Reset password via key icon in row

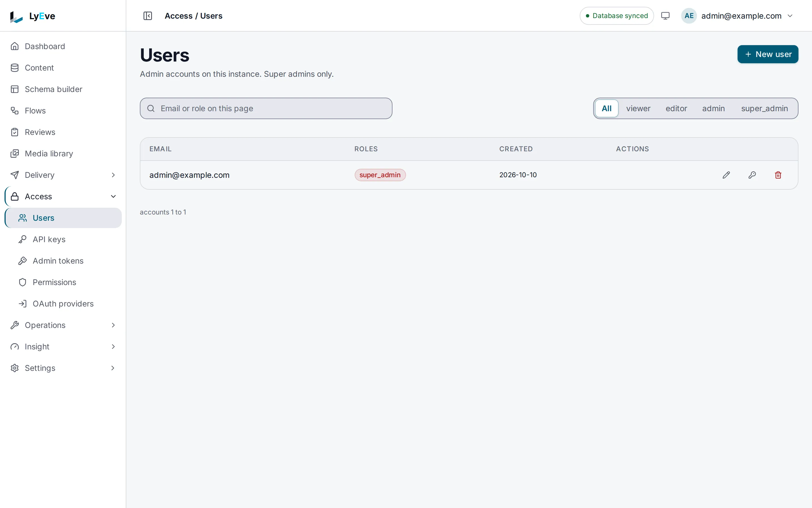[752, 175]
